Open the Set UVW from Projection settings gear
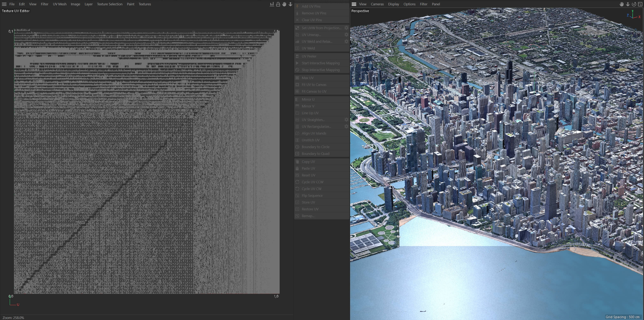This screenshot has width=644, height=320. 346,28
